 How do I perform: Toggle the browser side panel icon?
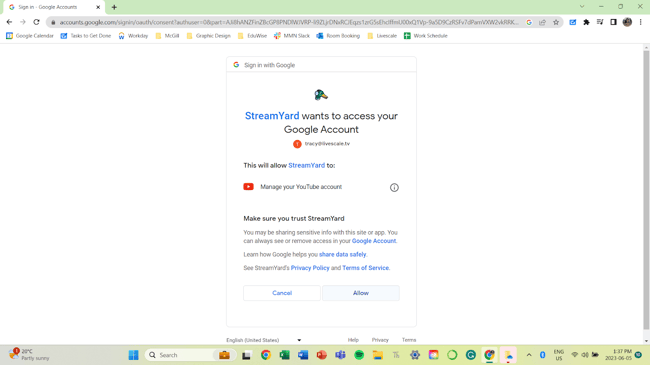coord(614,22)
